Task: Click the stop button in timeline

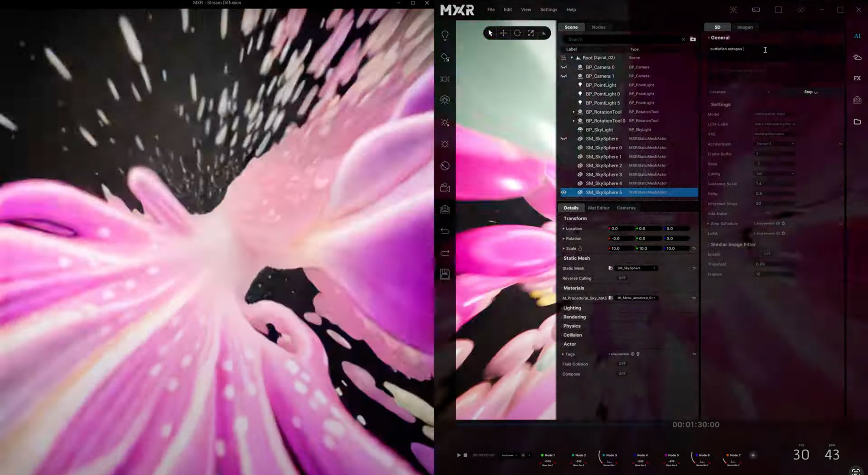Action: [x=465, y=455]
